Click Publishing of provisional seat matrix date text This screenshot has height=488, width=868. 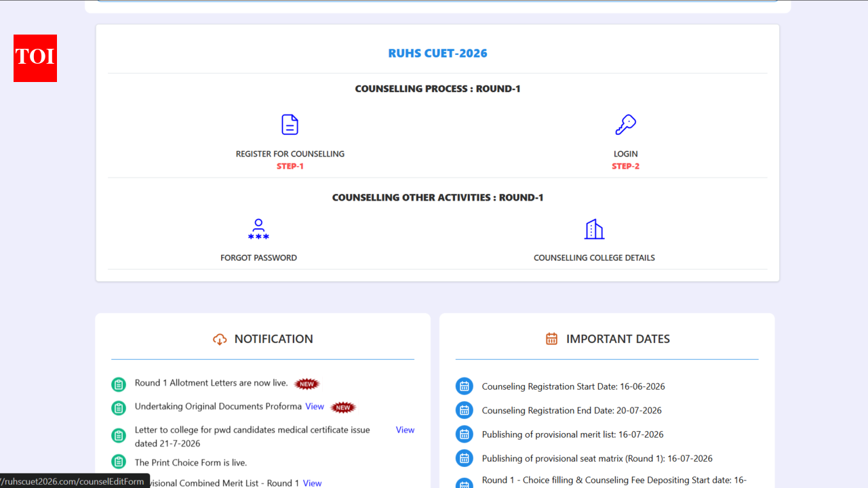click(x=597, y=458)
